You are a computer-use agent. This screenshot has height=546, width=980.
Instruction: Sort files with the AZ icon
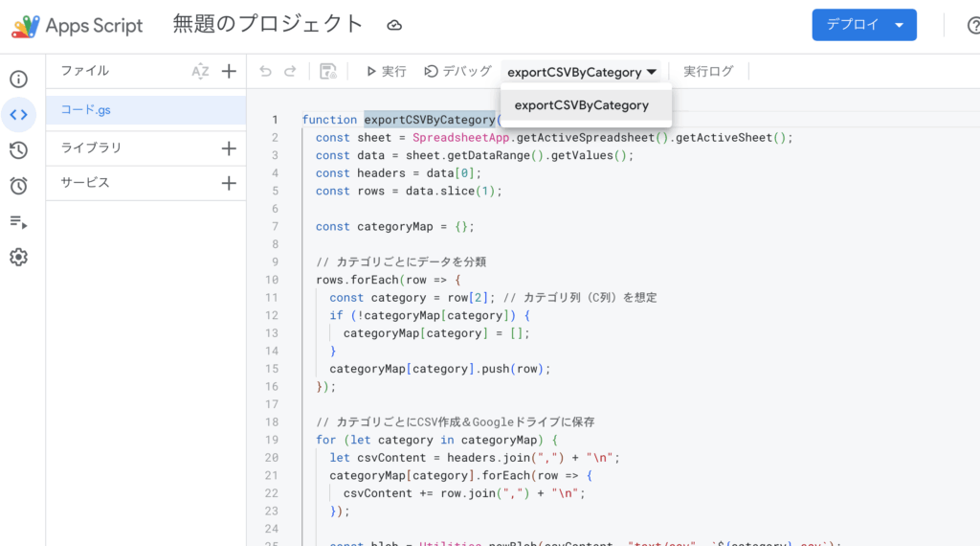(x=200, y=71)
